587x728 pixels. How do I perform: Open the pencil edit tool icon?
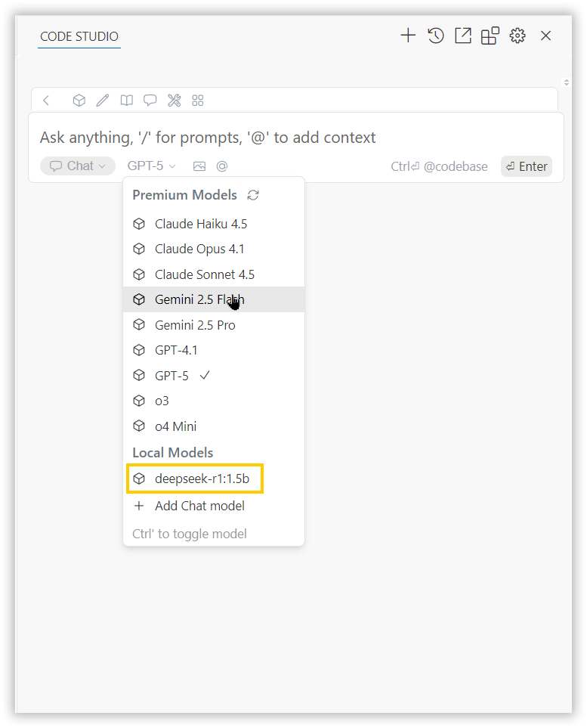(102, 100)
